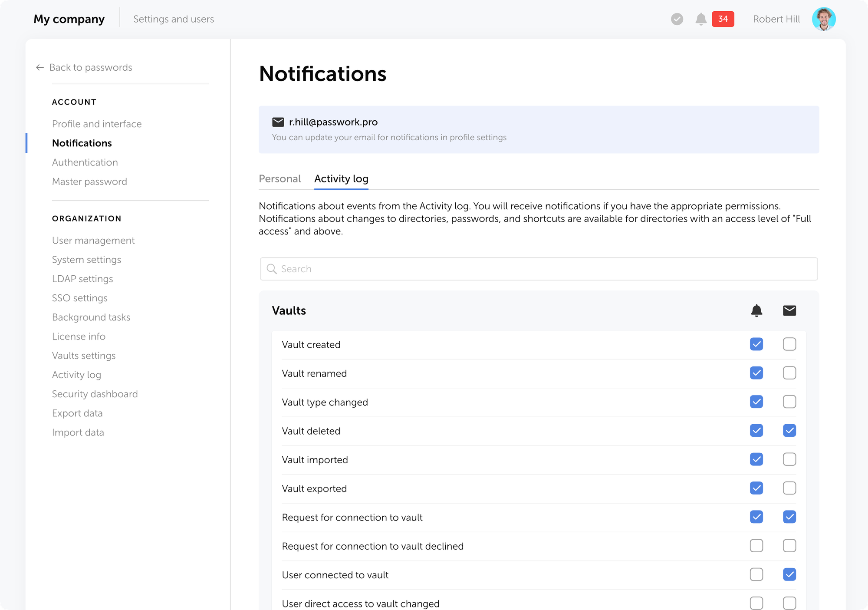Switch to the Personal tab
Viewport: 868px width, 610px height.
tap(279, 179)
